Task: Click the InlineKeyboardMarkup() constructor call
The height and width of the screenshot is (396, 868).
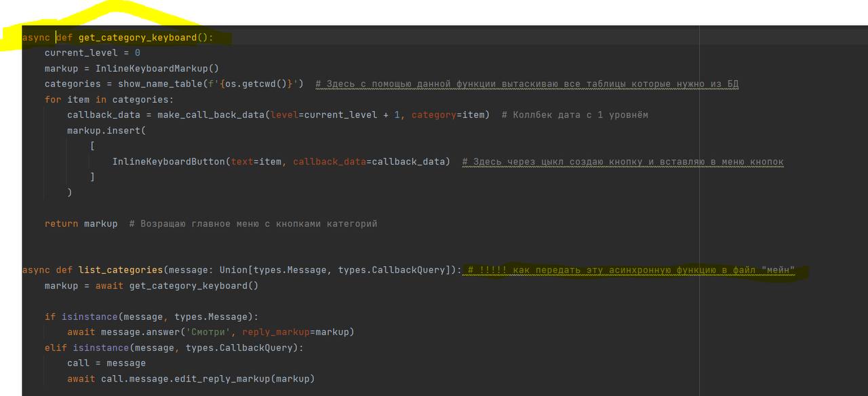Action: click(x=157, y=68)
